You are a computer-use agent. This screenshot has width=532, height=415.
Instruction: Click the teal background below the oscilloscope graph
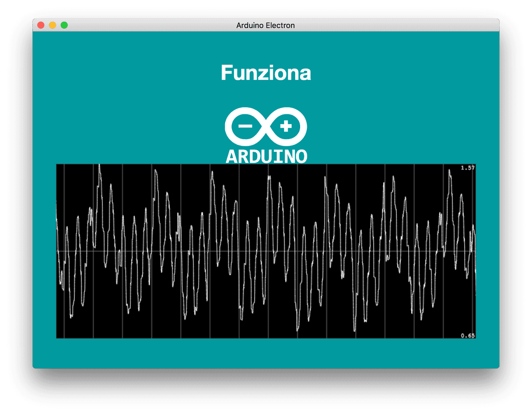266,353
